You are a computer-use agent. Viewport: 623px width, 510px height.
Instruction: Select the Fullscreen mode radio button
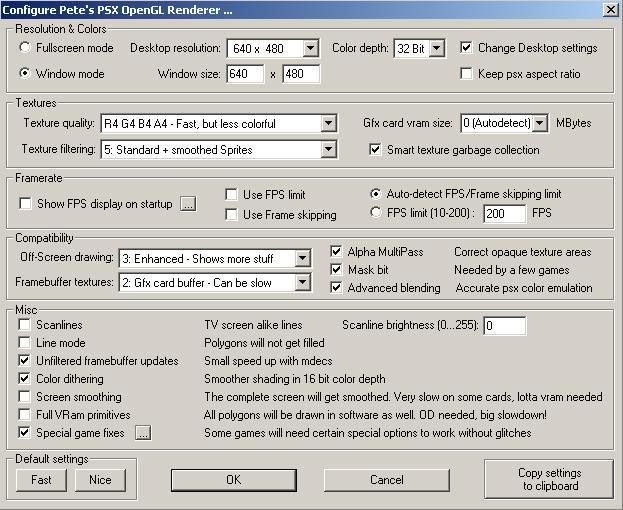point(25,47)
